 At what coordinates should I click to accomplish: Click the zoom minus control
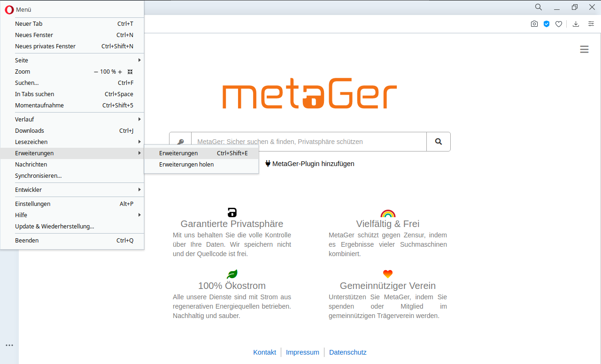96,72
